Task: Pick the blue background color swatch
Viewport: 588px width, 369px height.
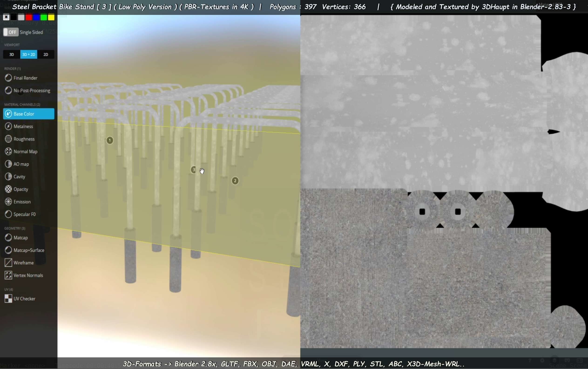Action: 36,17
